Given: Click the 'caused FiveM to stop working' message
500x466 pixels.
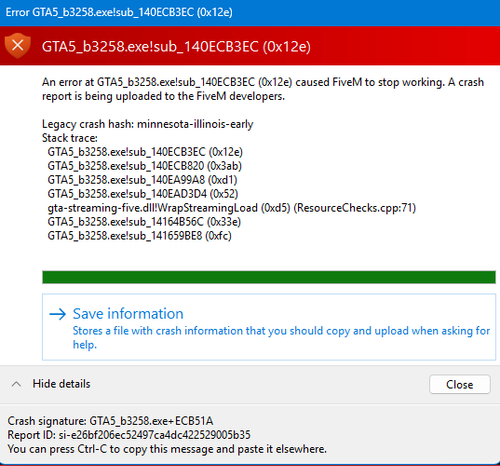Looking at the screenshot, I should [x=263, y=89].
